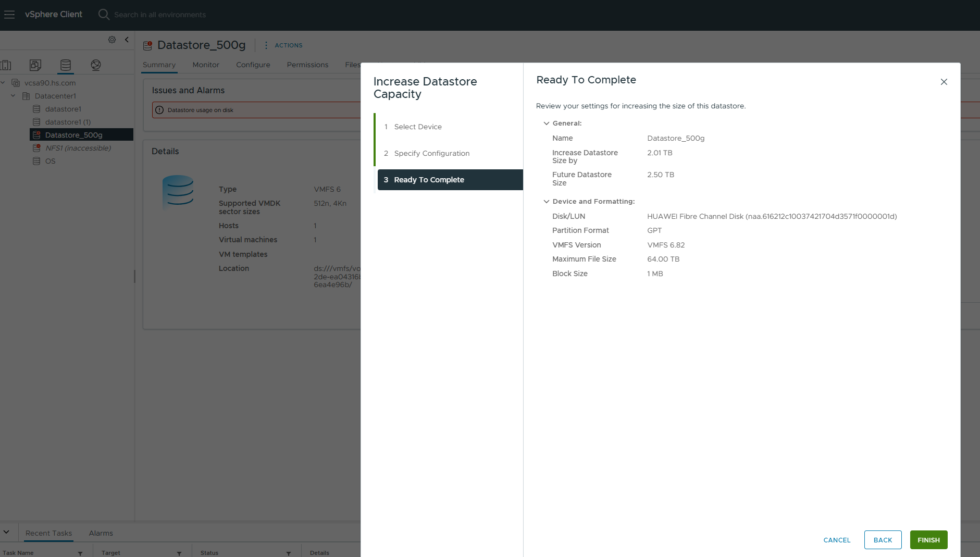
Task: Open the ACTIONS menu label
Action: coord(289,45)
